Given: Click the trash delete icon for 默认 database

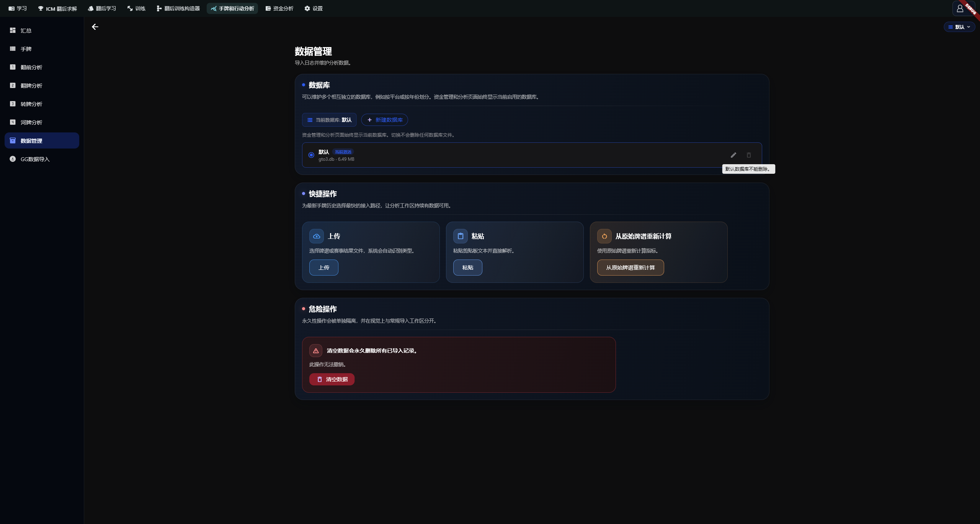Looking at the screenshot, I should tap(748, 155).
